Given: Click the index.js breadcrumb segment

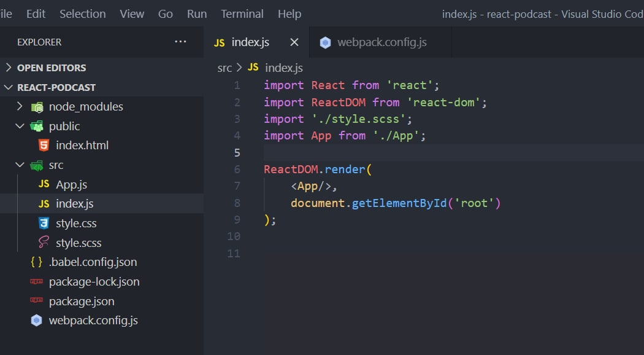Looking at the screenshot, I should point(284,68).
